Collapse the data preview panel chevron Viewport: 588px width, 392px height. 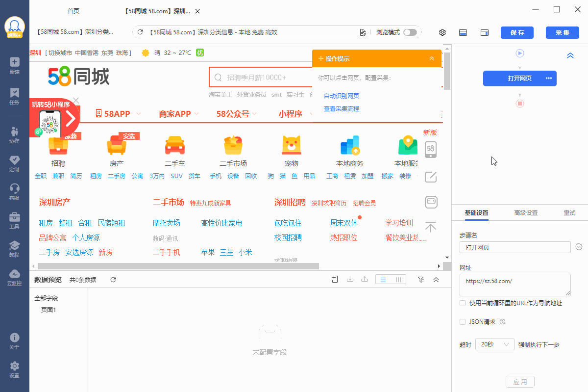(436, 279)
